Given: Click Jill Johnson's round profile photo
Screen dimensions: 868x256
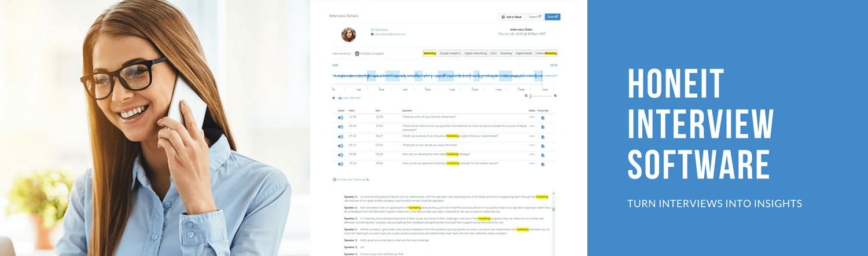Looking at the screenshot, I should [348, 34].
